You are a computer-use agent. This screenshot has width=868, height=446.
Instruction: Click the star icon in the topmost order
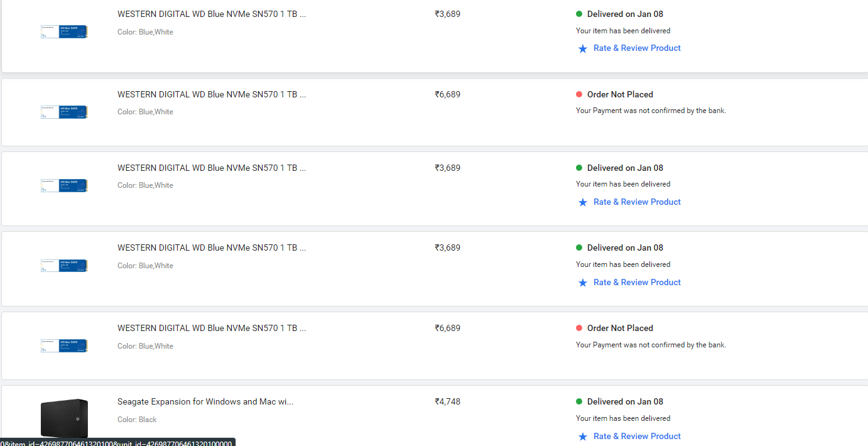[582, 48]
